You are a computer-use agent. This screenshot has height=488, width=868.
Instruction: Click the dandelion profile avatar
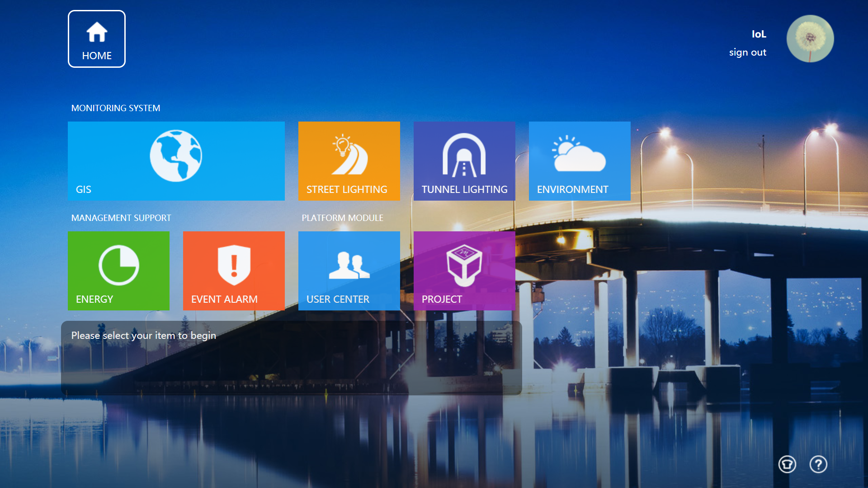point(810,38)
